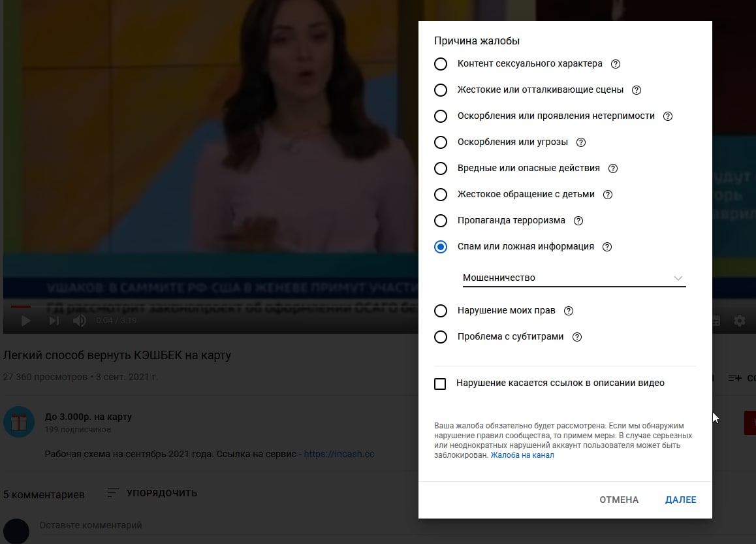756x544 pixels.
Task: Choose 'Оскорбления или проявления нетерпимости' radio
Action: (441, 116)
